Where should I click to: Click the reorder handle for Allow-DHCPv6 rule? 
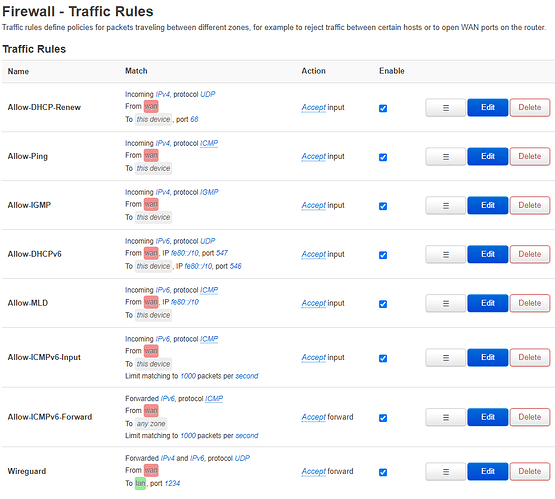pos(445,254)
